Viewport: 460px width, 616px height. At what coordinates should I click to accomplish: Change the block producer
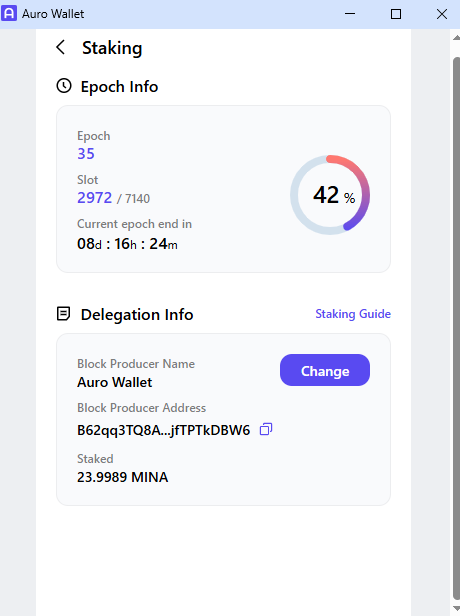pos(325,370)
